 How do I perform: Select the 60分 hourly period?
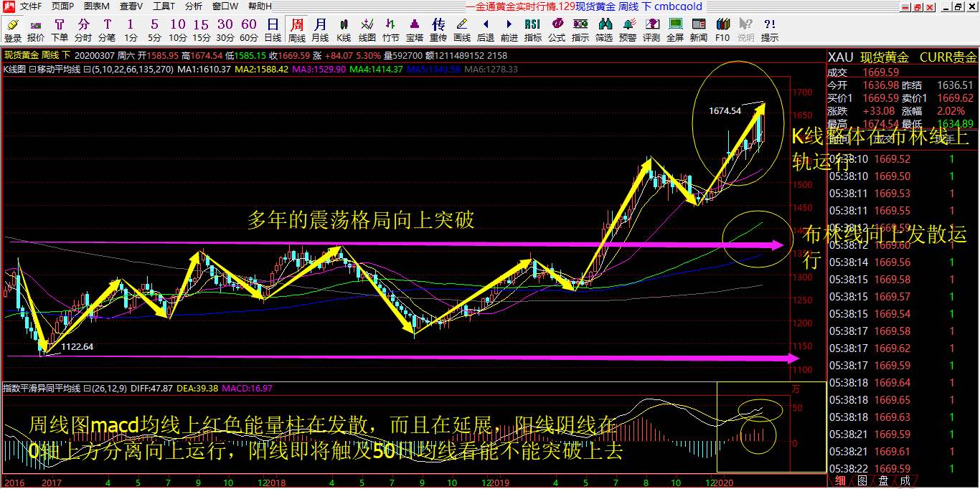pos(249,30)
